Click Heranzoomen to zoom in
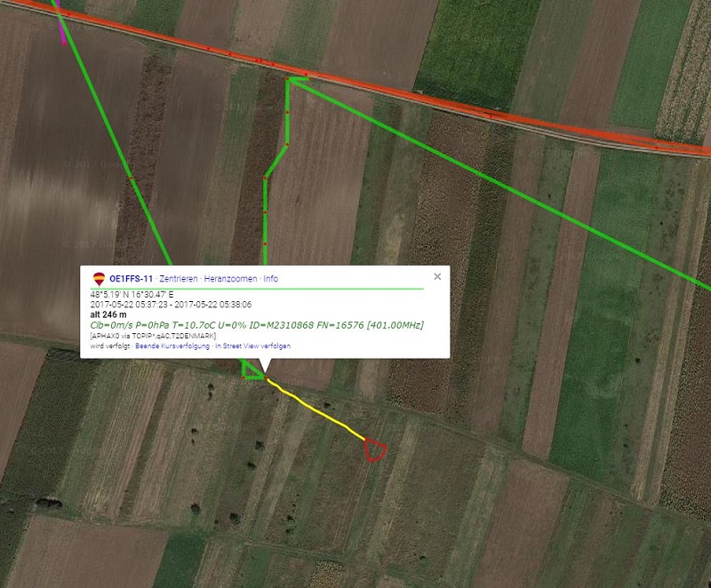711x588 pixels. tap(230, 279)
